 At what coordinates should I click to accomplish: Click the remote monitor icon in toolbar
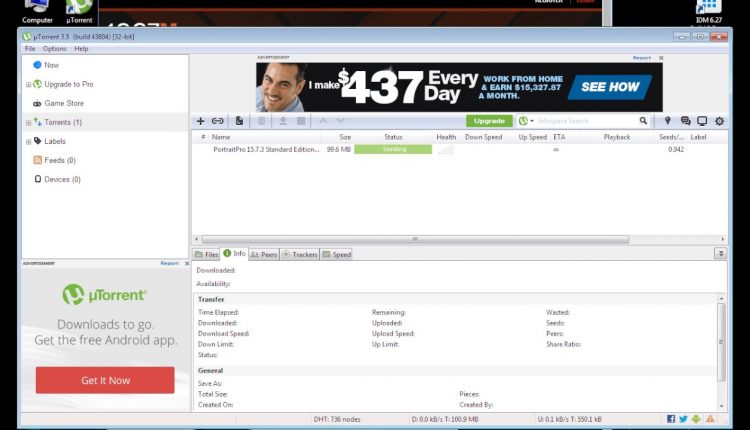(702, 121)
